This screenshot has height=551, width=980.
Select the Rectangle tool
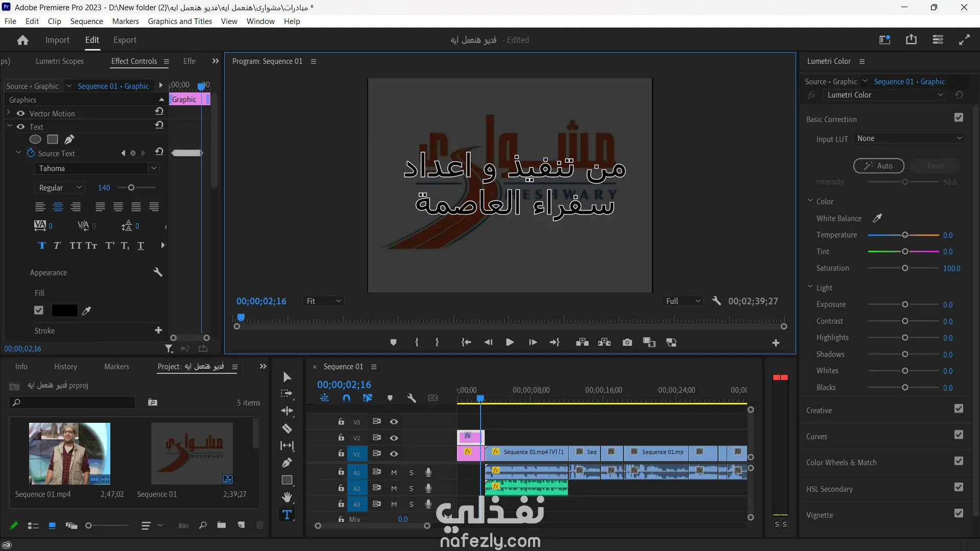pyautogui.click(x=287, y=480)
